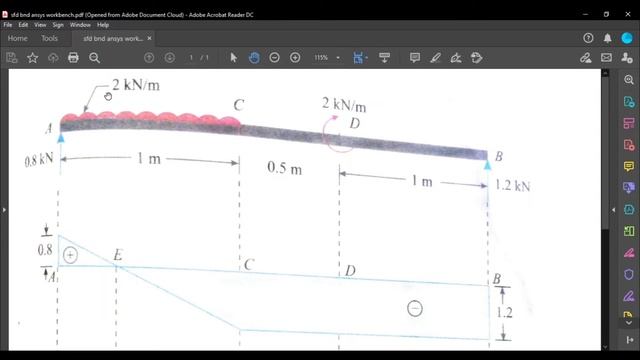Open the Help menu
This screenshot has height=360, width=640.
point(103,25)
